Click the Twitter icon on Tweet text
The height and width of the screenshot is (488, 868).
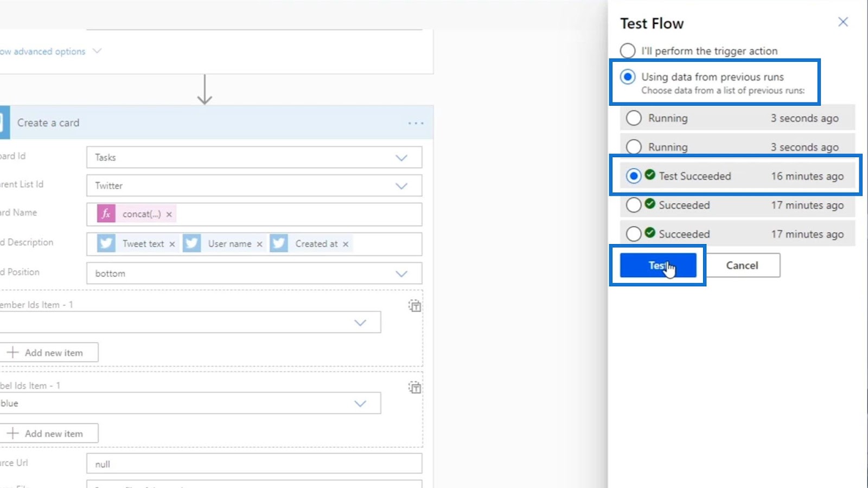point(106,243)
